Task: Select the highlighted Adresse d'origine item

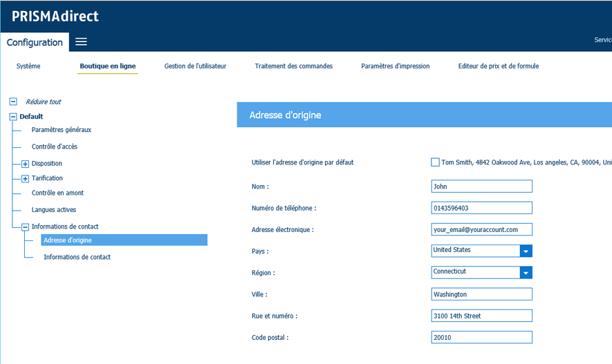Action: tap(124, 240)
